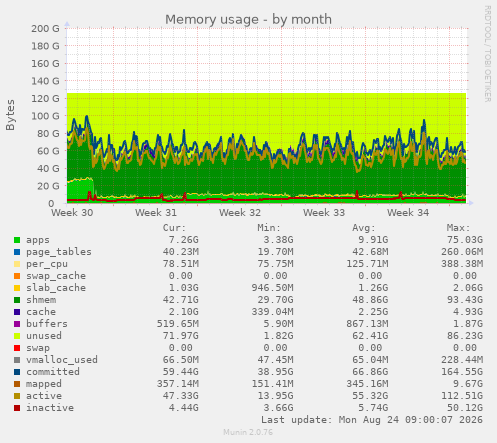The width and height of the screenshot is (497, 443).
Task: Click the 'Week 32' x-axis label
Action: click(240, 213)
